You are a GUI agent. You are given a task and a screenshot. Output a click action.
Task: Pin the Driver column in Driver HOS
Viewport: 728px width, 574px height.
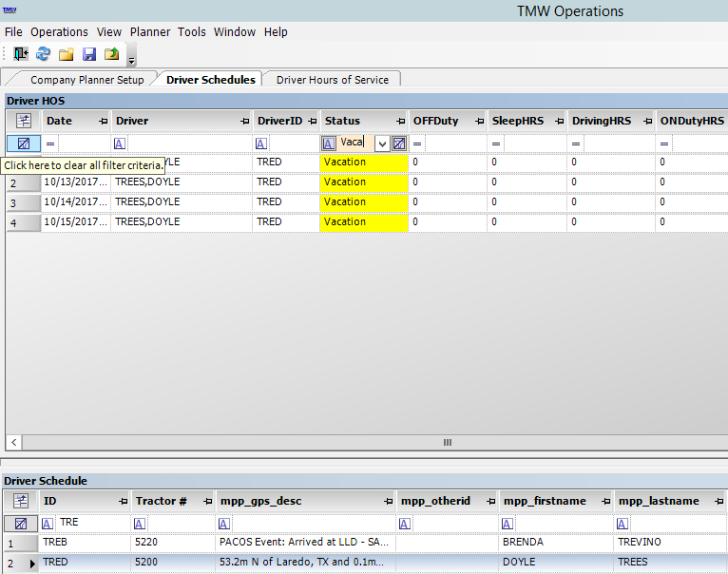coord(244,122)
